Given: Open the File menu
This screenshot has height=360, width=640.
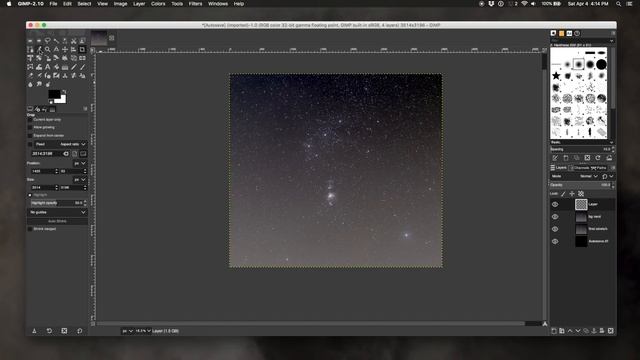Looking at the screenshot, I should [x=53, y=4].
